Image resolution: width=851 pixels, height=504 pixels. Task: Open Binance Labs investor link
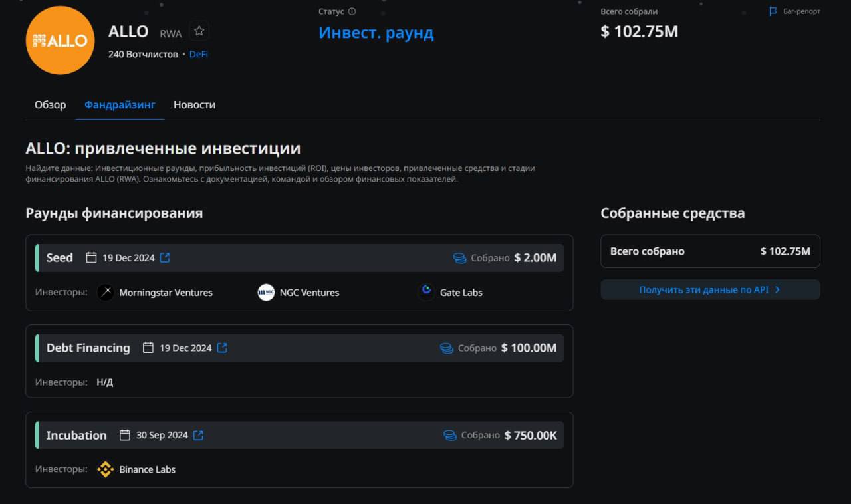point(147,469)
